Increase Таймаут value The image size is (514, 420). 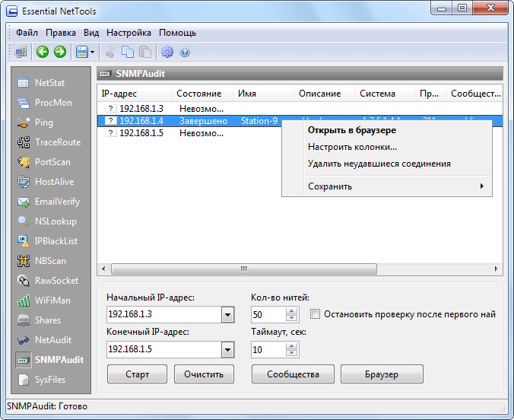[x=291, y=346]
